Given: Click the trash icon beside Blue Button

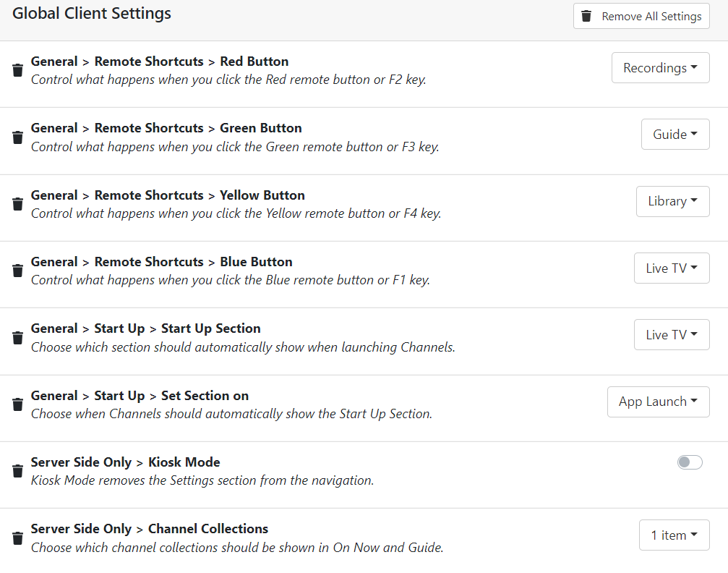Looking at the screenshot, I should (x=18, y=271).
